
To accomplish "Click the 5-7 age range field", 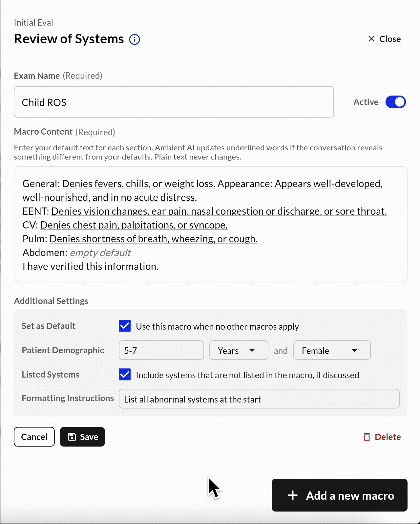I will tap(161, 350).
